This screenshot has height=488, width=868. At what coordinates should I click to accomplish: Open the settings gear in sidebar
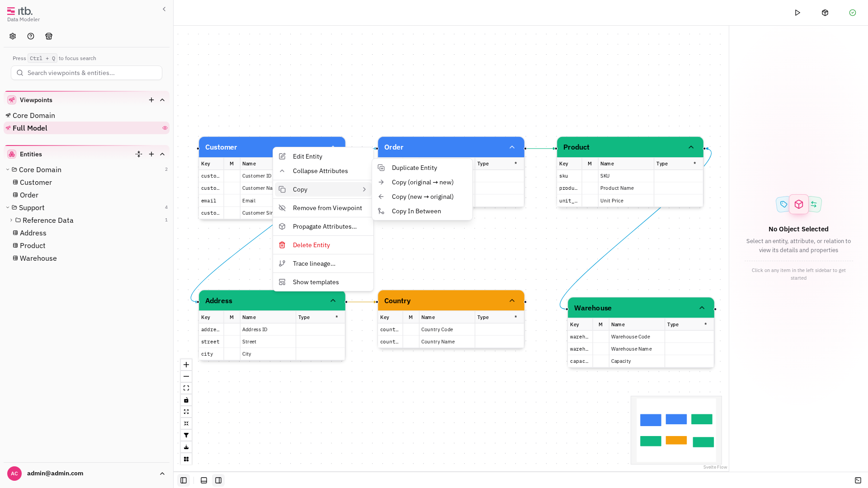(13, 36)
